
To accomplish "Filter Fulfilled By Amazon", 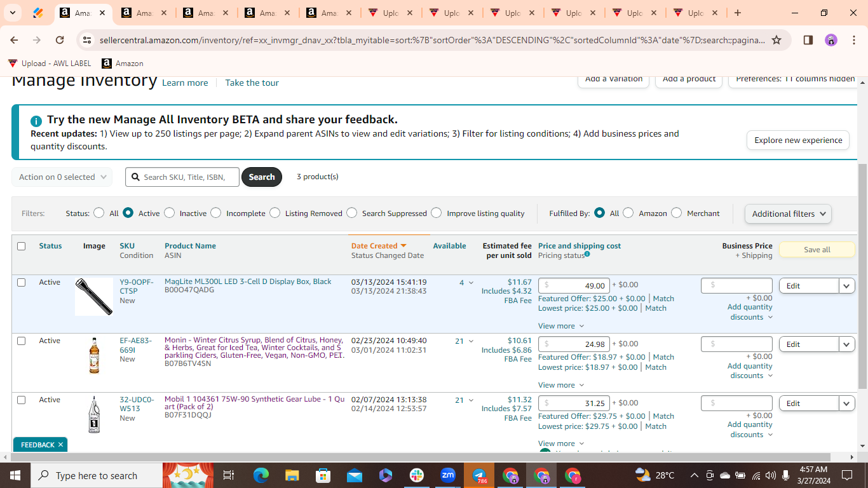I will 628,213.
